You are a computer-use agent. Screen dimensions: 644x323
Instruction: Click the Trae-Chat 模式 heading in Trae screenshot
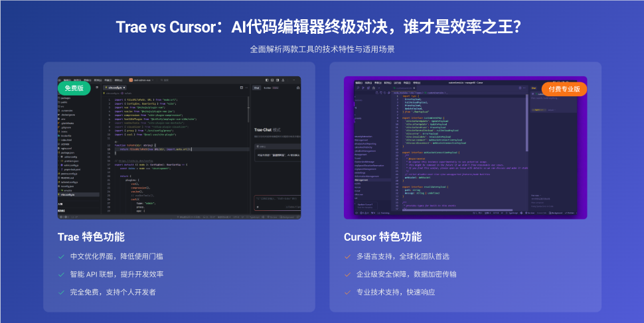click(x=268, y=130)
